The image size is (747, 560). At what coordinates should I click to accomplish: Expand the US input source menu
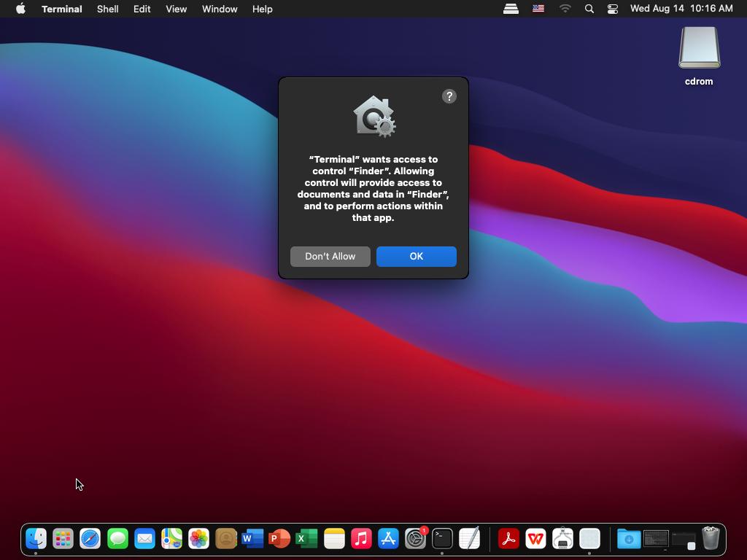(538, 9)
